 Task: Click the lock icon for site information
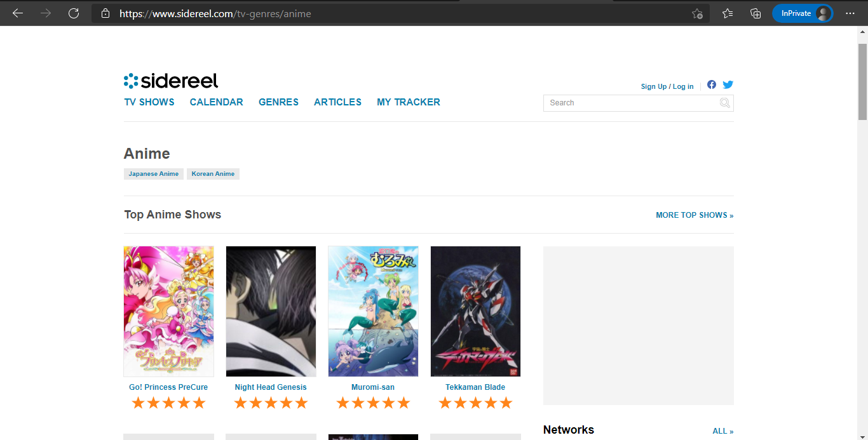coord(105,13)
